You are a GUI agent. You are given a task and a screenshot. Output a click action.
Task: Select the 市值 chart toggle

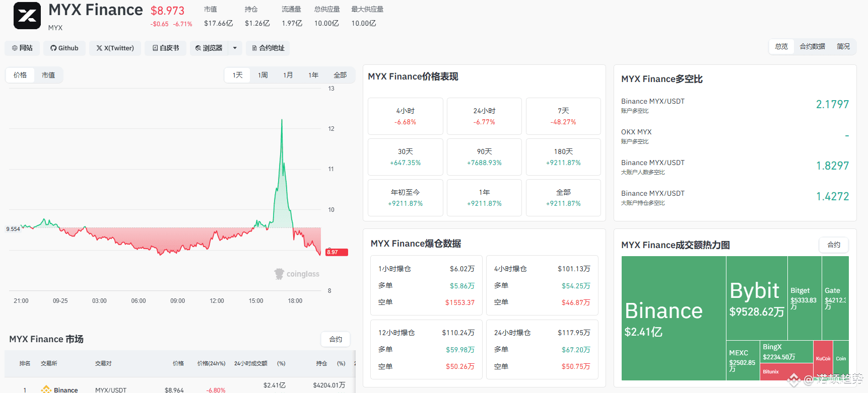tap(48, 75)
